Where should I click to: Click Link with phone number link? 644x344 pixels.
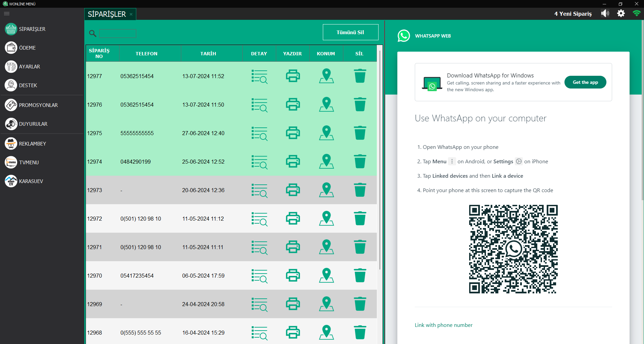click(443, 325)
